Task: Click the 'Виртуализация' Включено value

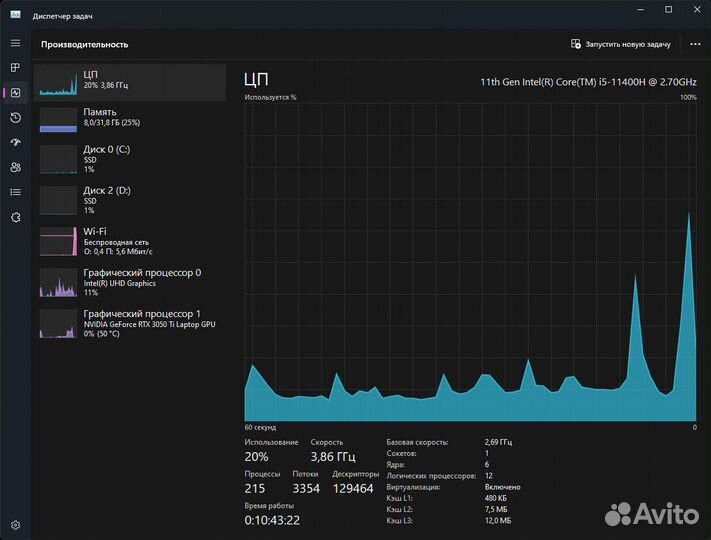Action: [x=502, y=487]
